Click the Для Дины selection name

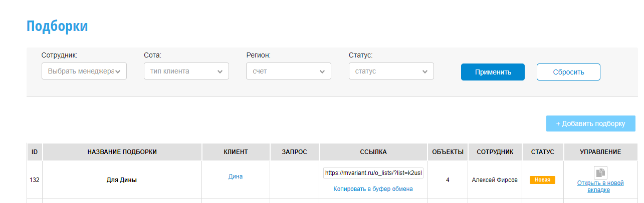coord(122,180)
